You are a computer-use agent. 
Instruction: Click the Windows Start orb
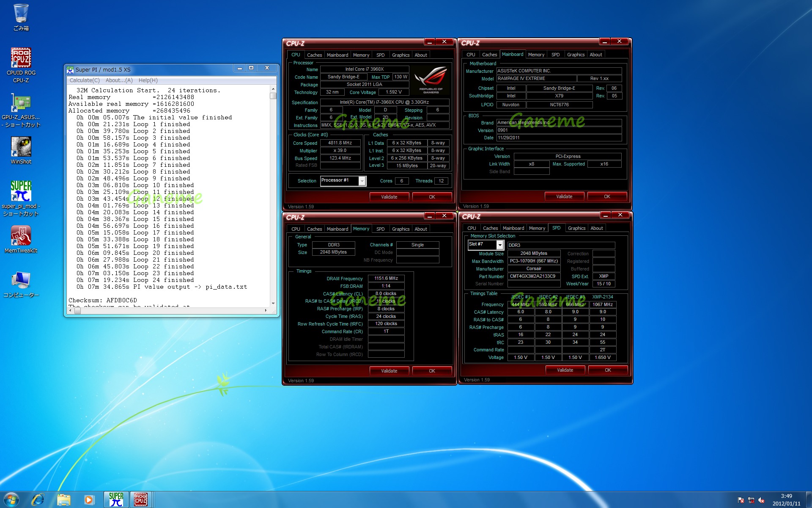11,500
